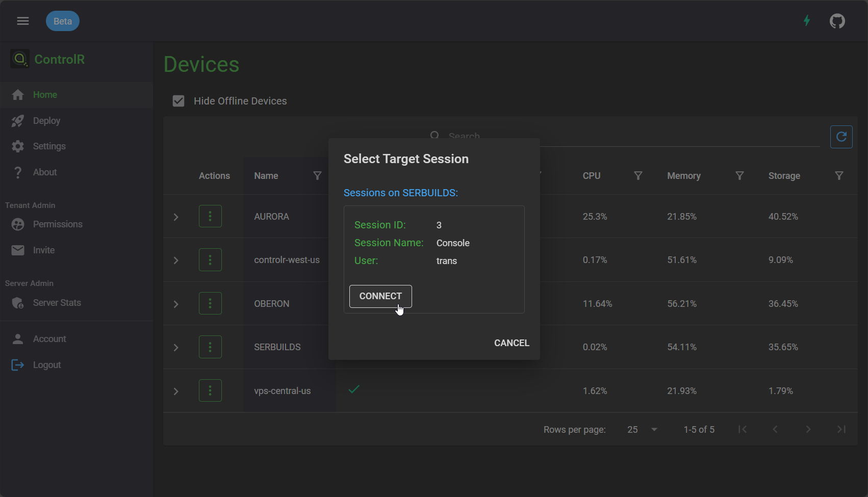Viewport: 868px width, 497px height.
Task: Expand the SERBUILDS device row
Action: [176, 347]
